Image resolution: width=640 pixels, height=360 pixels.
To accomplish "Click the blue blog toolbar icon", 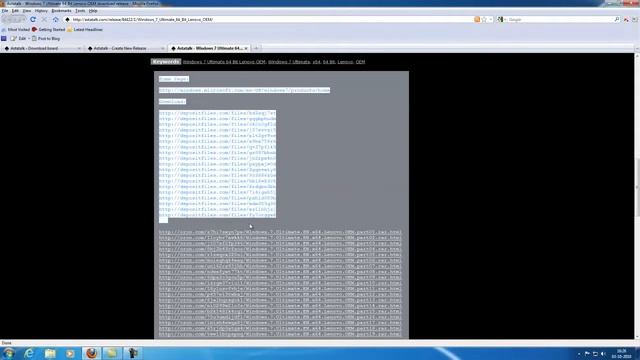I will click(x=4, y=38).
